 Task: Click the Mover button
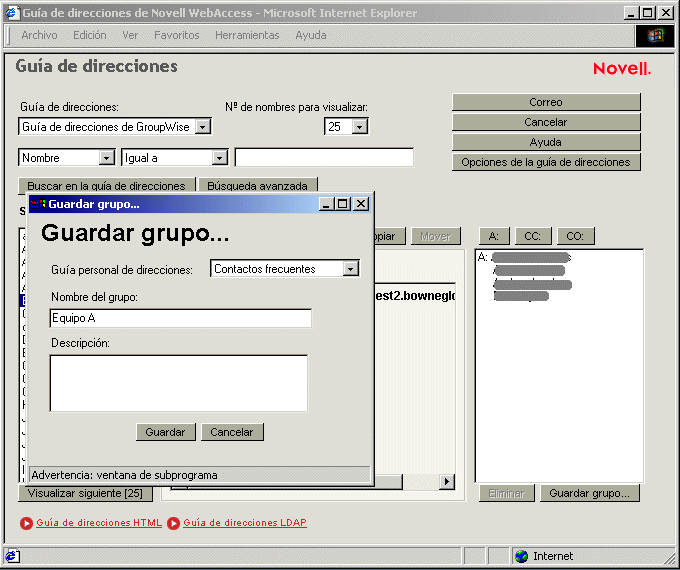point(435,236)
